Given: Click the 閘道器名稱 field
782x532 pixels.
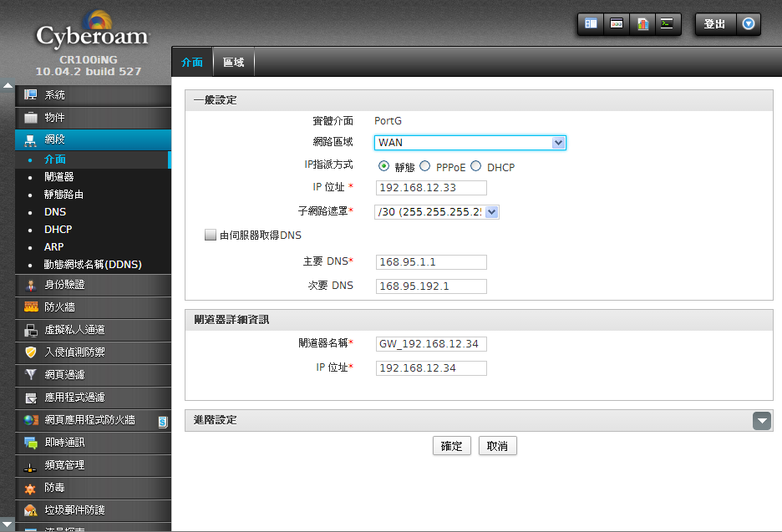Looking at the screenshot, I should pyautogui.click(x=431, y=344).
